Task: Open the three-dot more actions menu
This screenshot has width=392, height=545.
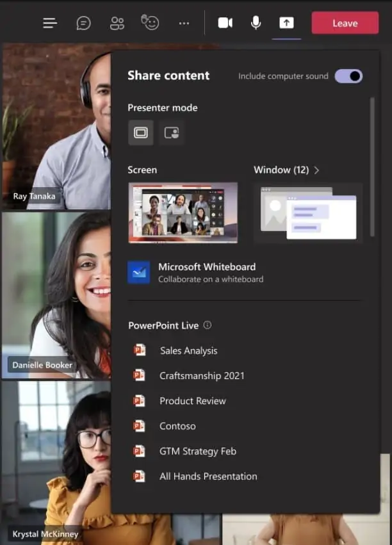Action: click(x=184, y=23)
